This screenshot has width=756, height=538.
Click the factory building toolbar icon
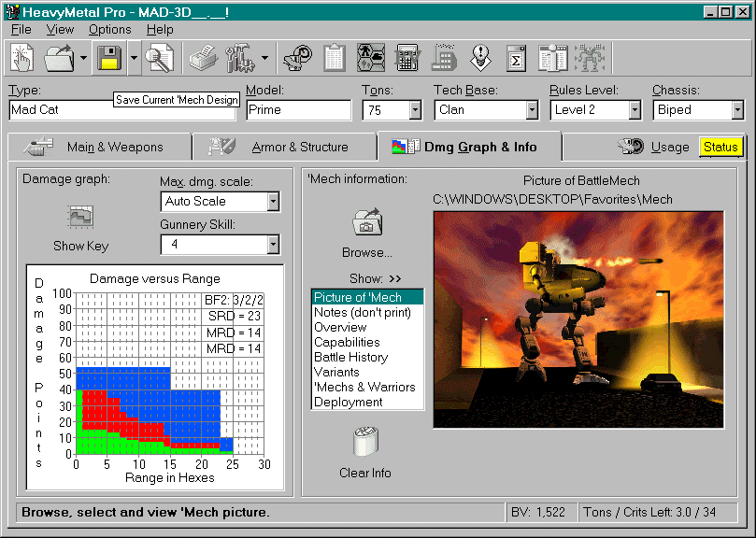[444, 58]
